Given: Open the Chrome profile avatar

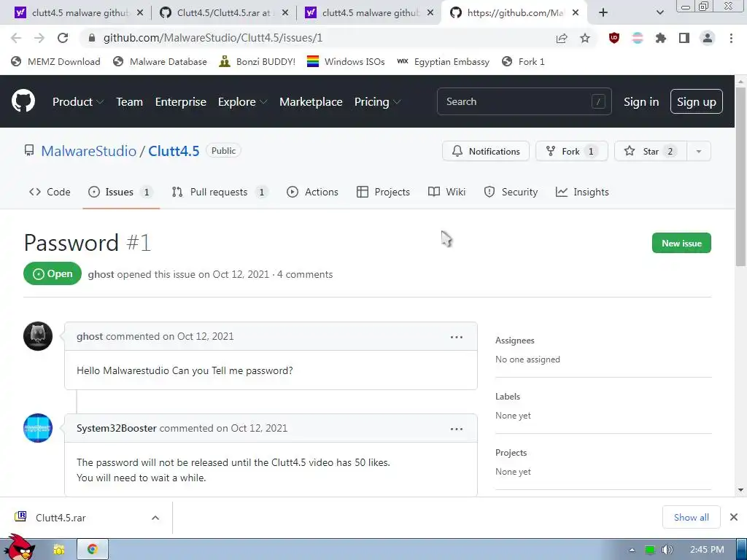Looking at the screenshot, I should coord(708,38).
